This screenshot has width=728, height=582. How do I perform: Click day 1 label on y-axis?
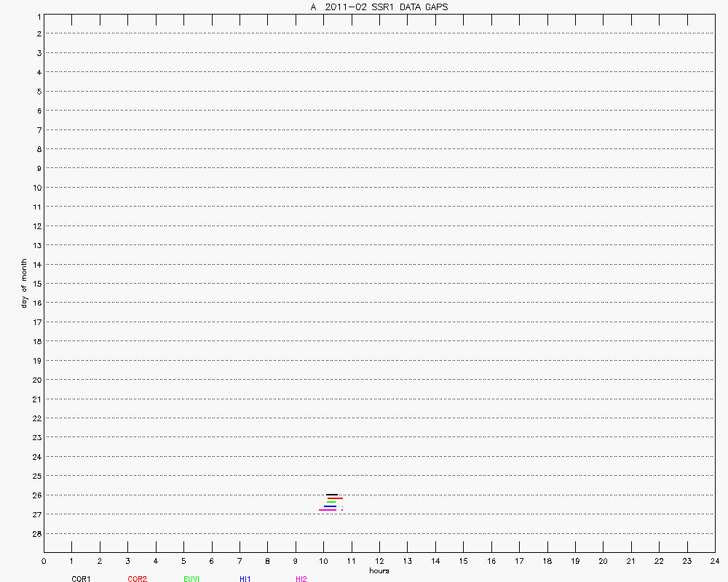point(36,15)
